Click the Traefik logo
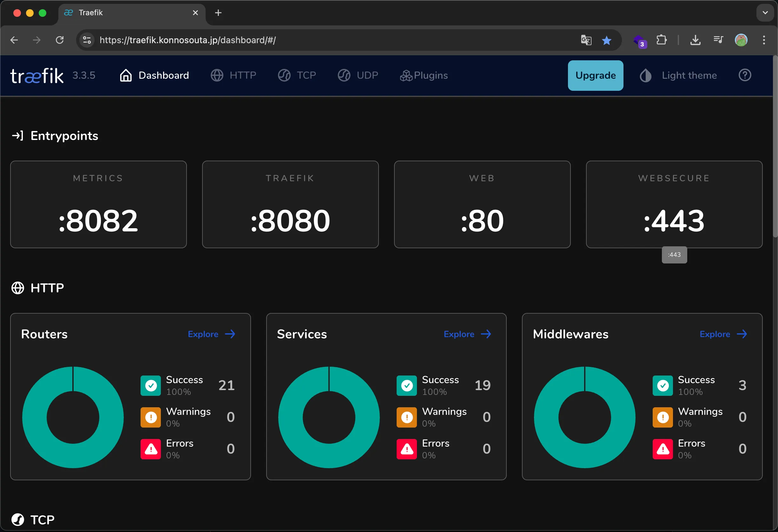 pyautogui.click(x=37, y=76)
